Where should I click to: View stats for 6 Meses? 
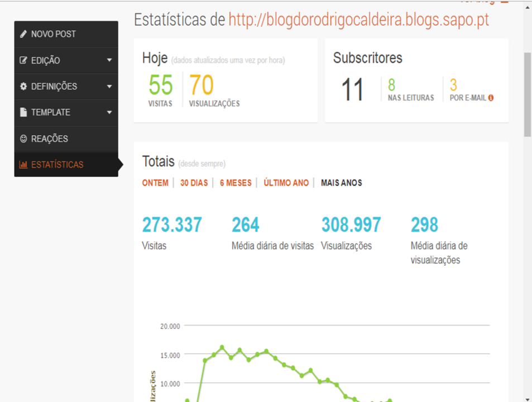tap(235, 183)
